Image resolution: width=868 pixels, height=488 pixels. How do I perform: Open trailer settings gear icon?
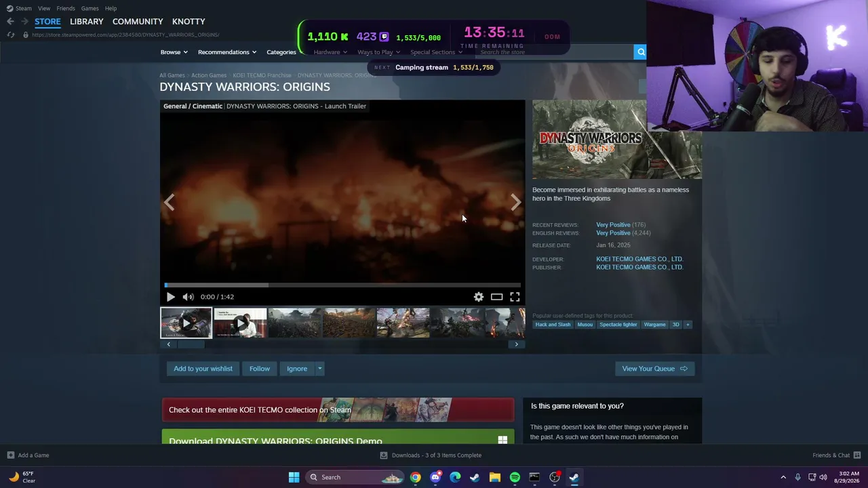[x=479, y=297]
